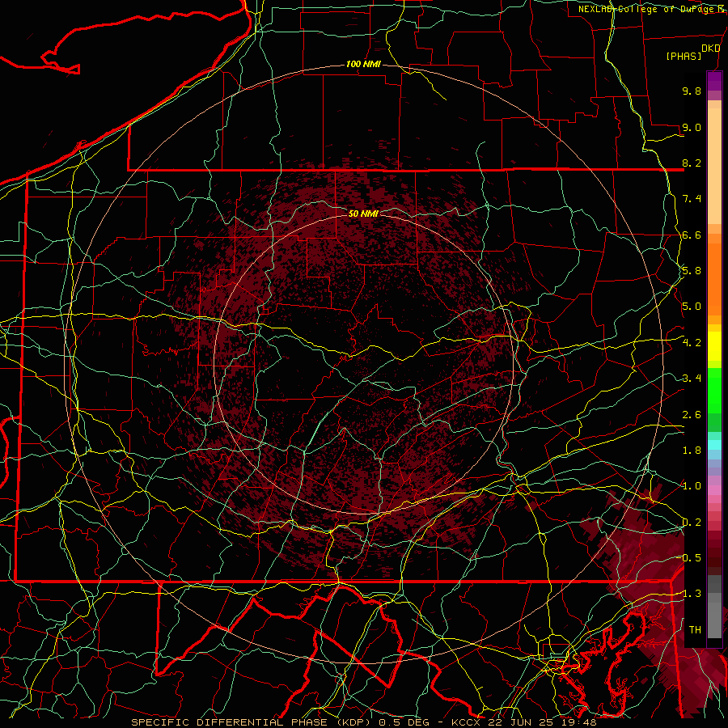Pick the purple segment at the color bar top
728x728 pixels.
click(714, 81)
